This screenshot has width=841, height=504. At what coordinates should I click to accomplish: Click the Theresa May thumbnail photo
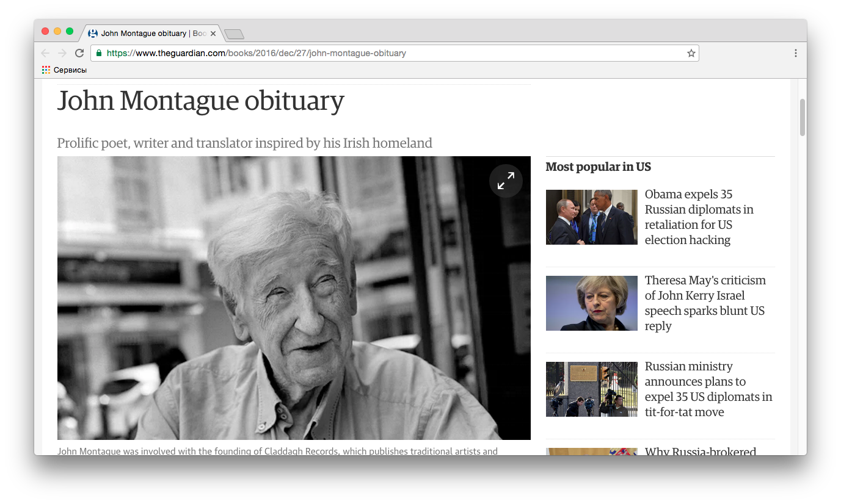coord(591,303)
